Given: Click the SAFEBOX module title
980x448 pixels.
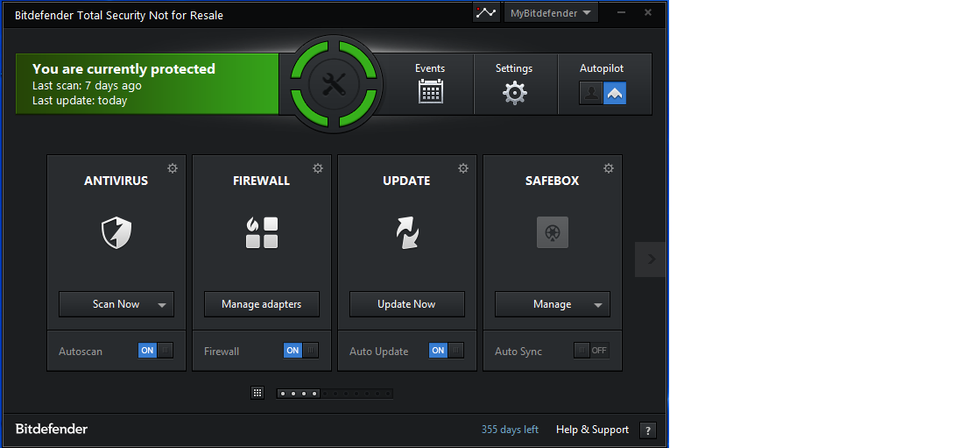Looking at the screenshot, I should 553,181.
